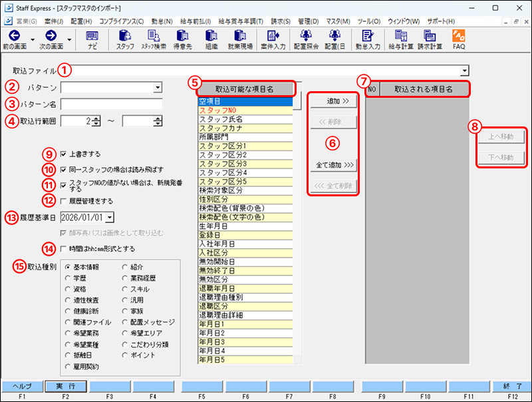Select 入社年月日 in available items list
Screen dimensions: 532x402
[x=245, y=244]
